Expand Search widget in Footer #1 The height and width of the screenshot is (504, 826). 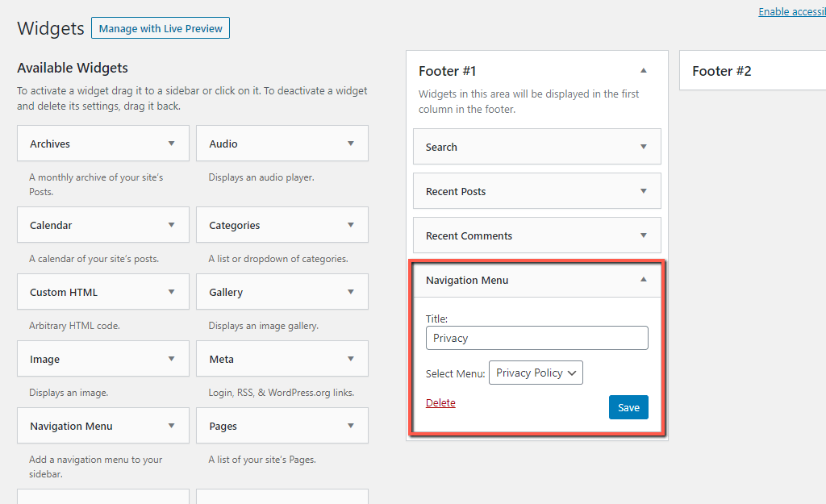pos(643,147)
